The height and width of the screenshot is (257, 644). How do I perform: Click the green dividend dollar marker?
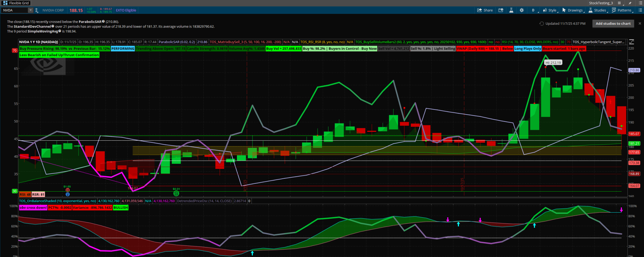[x=176, y=193]
